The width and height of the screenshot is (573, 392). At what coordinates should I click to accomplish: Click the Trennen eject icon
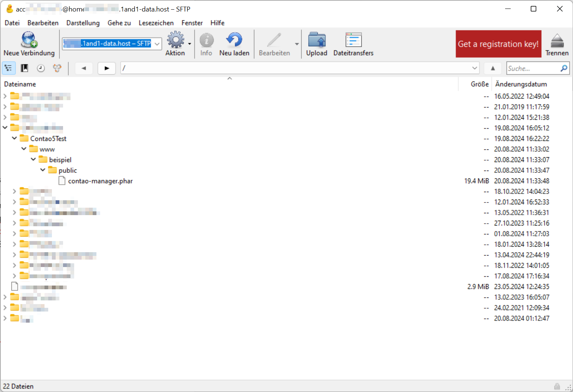557,41
